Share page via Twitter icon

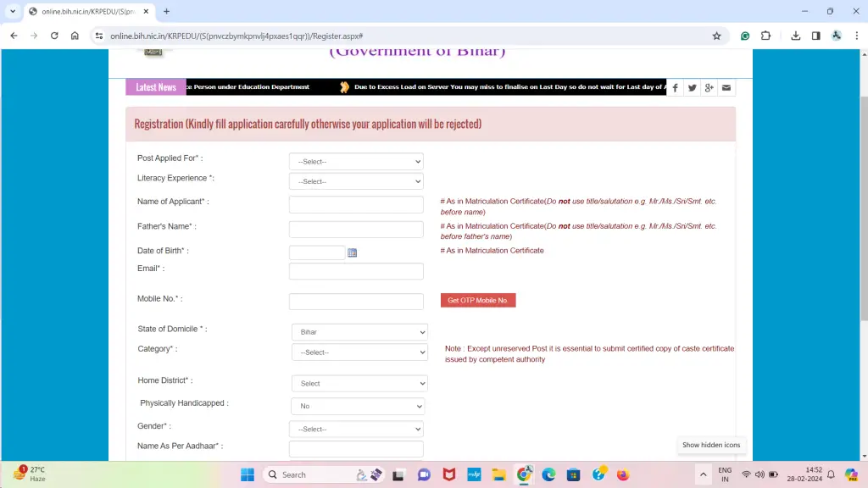pyautogui.click(x=692, y=87)
